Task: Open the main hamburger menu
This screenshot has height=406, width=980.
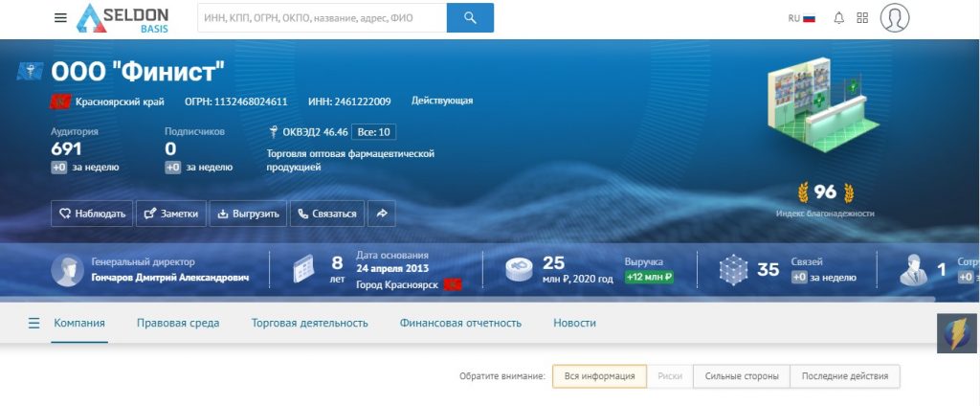Action: [60, 17]
